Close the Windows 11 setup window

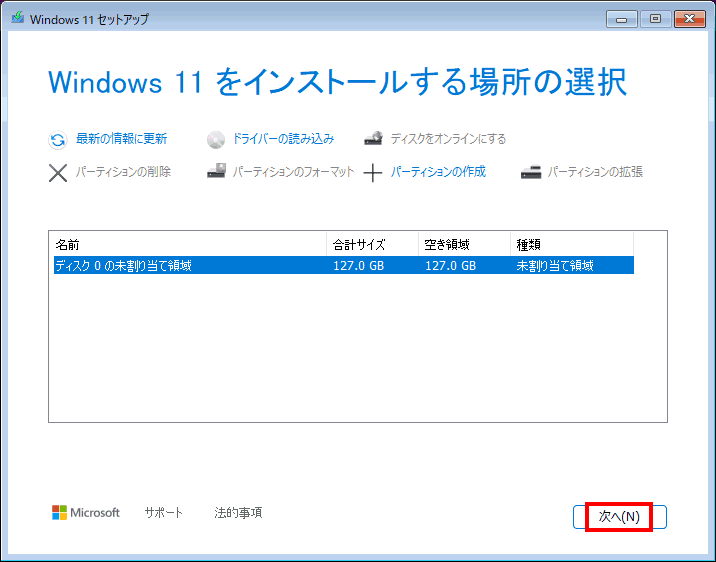pos(690,19)
